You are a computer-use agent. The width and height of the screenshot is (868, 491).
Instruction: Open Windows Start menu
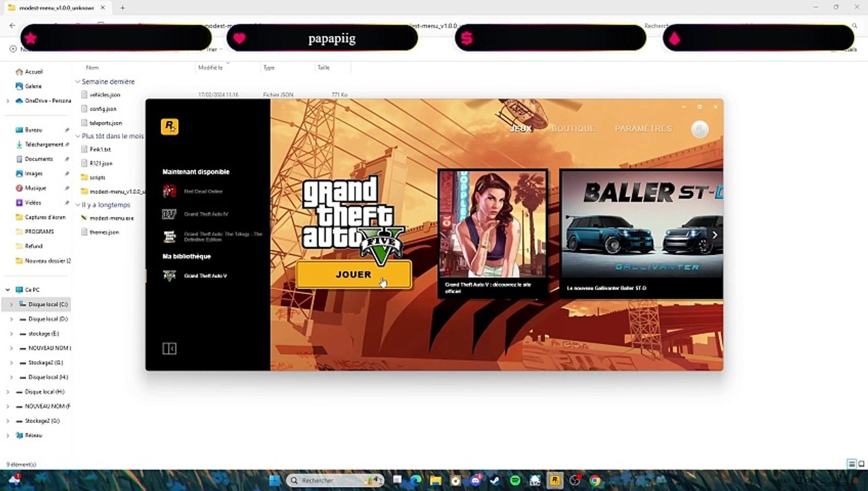[274, 480]
